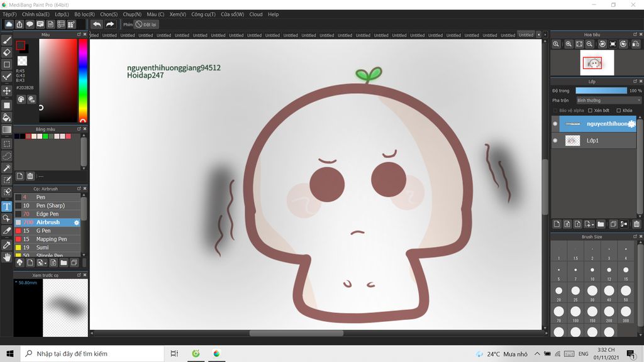Duplicate the layer
644x362 pixels.
pyautogui.click(x=613, y=224)
